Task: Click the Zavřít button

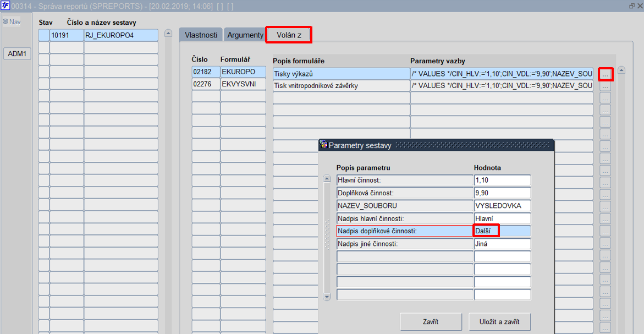Action: [431, 322]
